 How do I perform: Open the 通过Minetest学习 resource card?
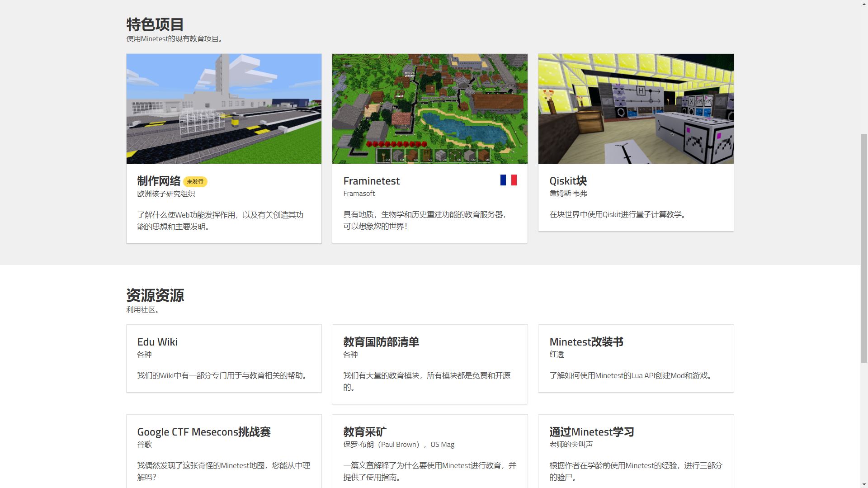tap(636, 451)
